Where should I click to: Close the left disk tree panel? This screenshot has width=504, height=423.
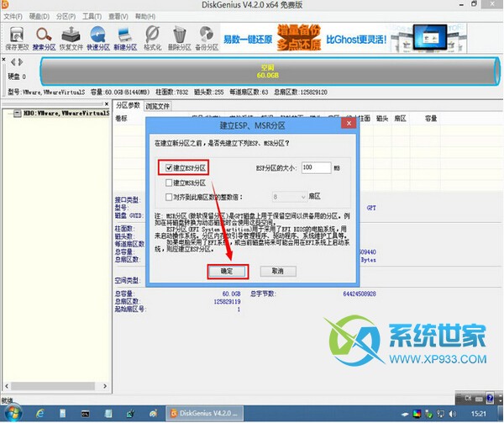[x=107, y=103]
